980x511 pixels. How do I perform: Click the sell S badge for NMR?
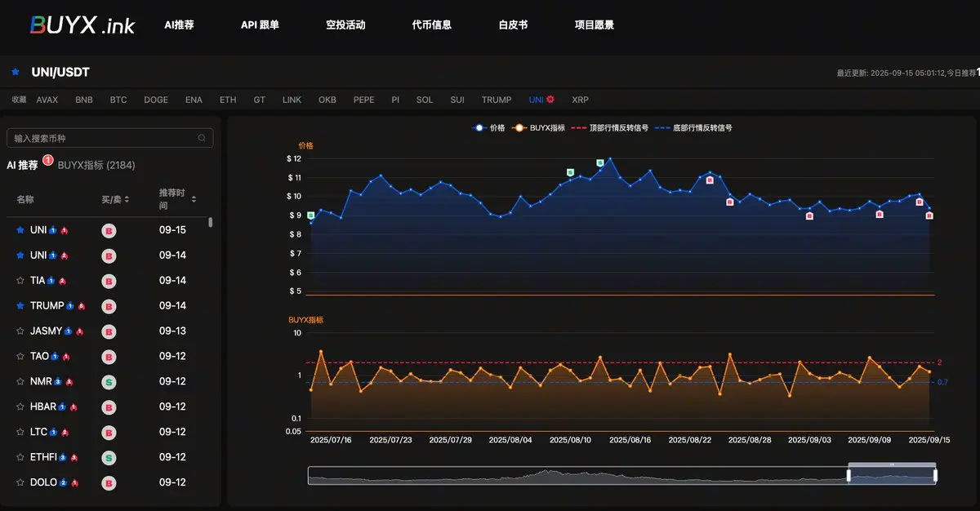pyautogui.click(x=108, y=382)
